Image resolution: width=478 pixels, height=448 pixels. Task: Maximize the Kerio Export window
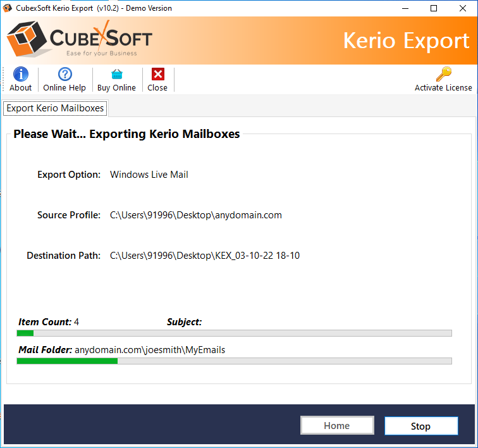coord(434,8)
